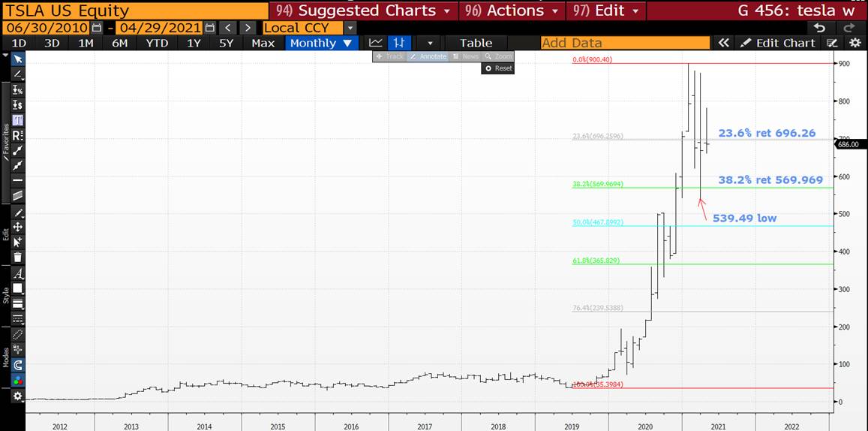Switch to line chart type
The image size is (868, 431).
[376, 43]
